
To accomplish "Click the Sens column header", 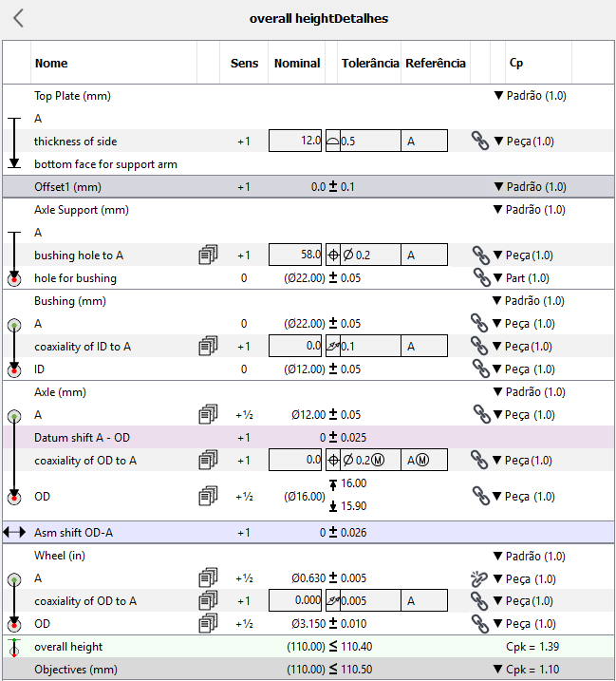I will coord(244,64).
